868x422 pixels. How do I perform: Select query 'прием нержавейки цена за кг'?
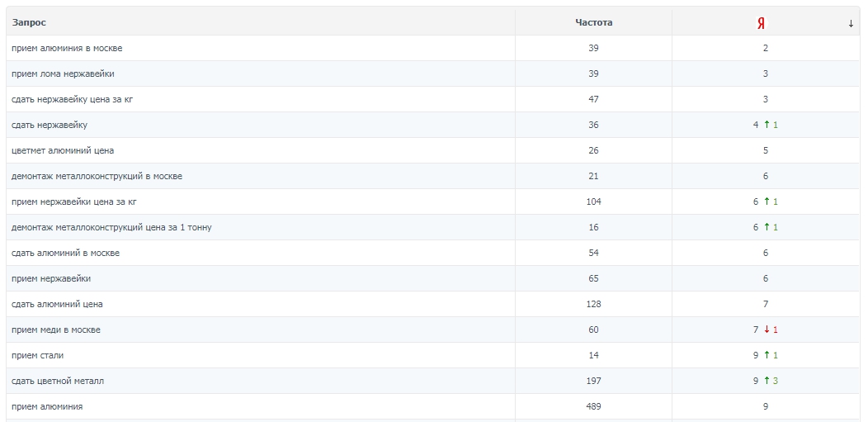(74, 202)
